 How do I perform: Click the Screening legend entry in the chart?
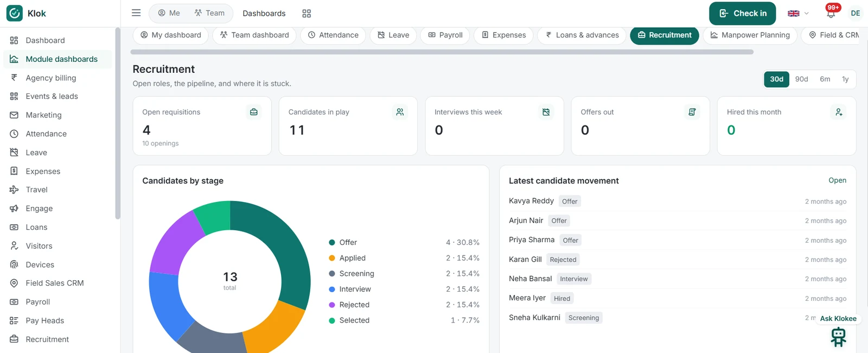(x=404, y=274)
